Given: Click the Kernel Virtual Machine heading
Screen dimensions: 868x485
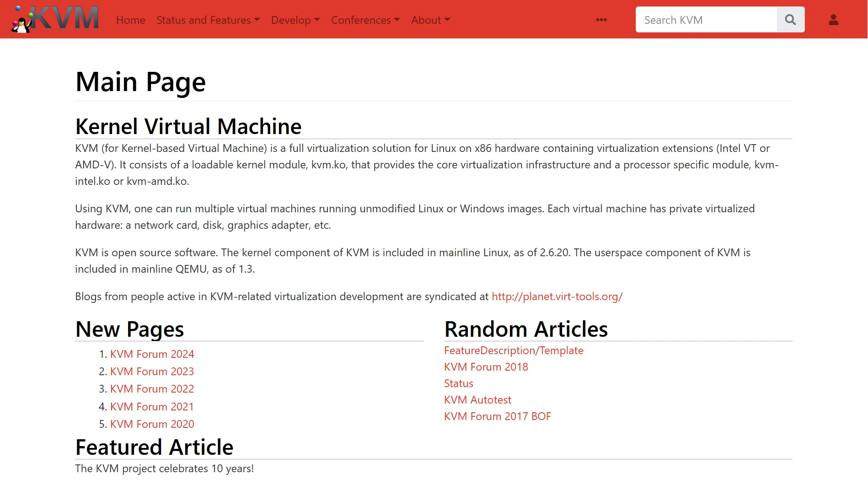Looking at the screenshot, I should [188, 126].
